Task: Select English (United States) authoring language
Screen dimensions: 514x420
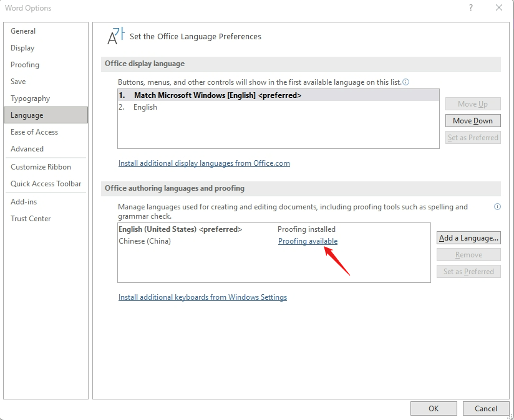Action: coord(274,229)
